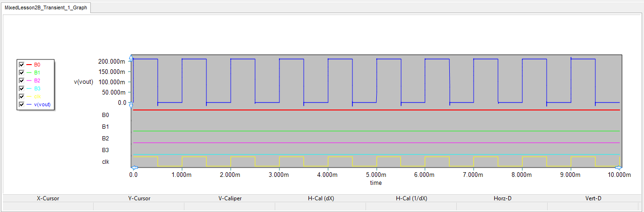Image resolution: width=644 pixels, height=212 pixels.
Task: Select the yellow clk waveform in the plot
Action: pos(376,161)
